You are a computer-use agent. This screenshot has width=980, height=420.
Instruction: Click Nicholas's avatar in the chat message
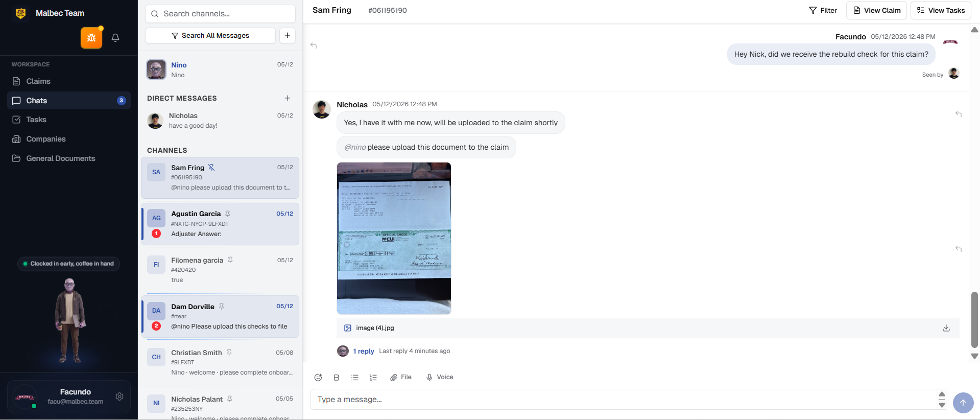tap(321, 109)
